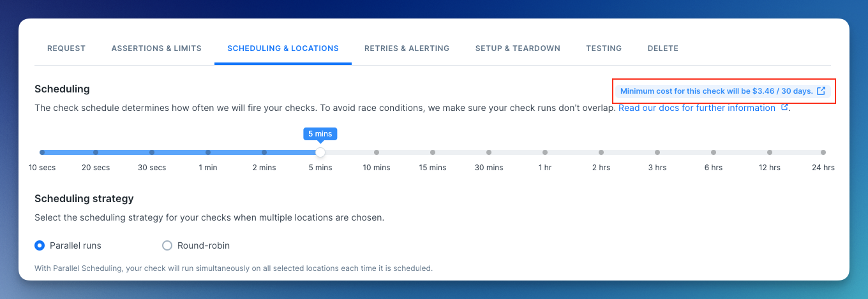Switch to the Testing tab
The width and height of the screenshot is (868, 299).
pos(604,48)
